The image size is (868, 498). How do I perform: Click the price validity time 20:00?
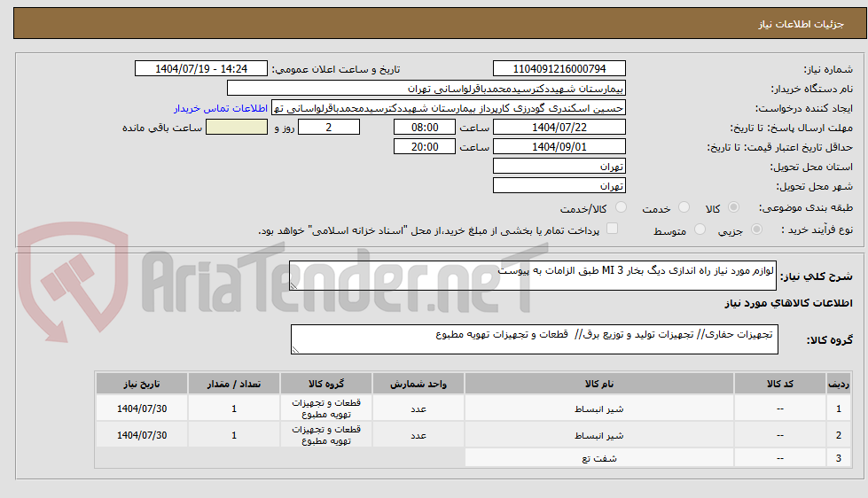(425, 146)
